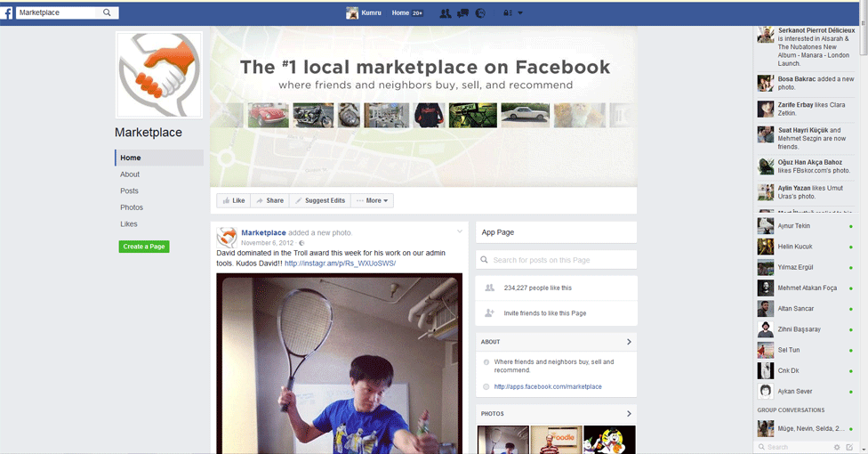Open the Messages icon in top bar
868x454 pixels.
(x=462, y=12)
